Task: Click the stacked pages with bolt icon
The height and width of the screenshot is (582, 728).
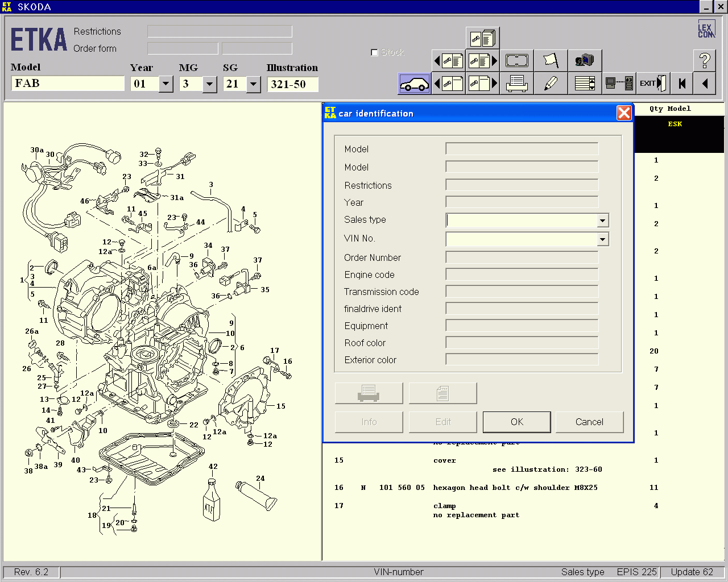Action: [x=483, y=38]
